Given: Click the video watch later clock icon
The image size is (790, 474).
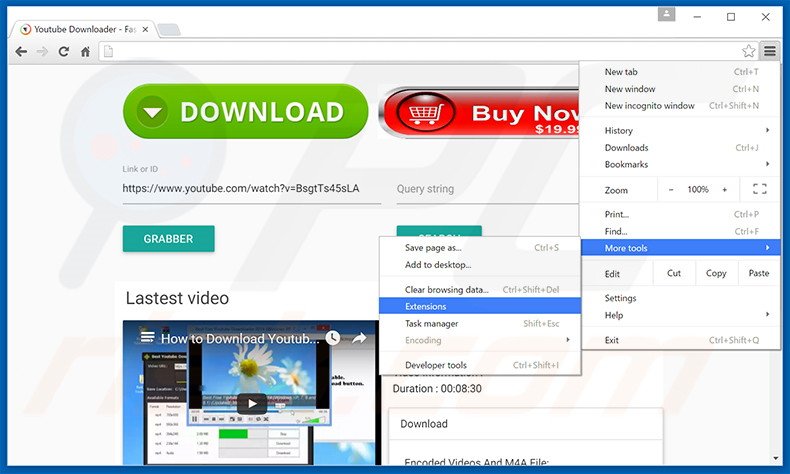Looking at the screenshot, I should pyautogui.click(x=333, y=338).
